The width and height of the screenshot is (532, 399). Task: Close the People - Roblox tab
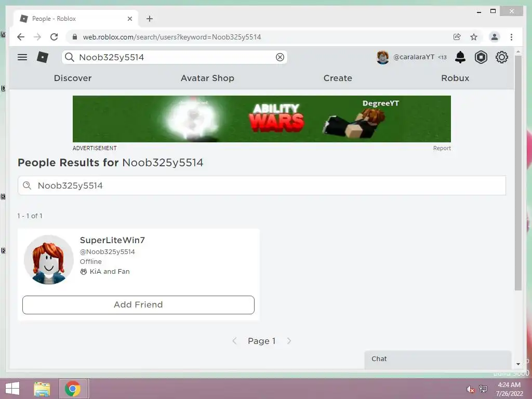[x=129, y=19]
